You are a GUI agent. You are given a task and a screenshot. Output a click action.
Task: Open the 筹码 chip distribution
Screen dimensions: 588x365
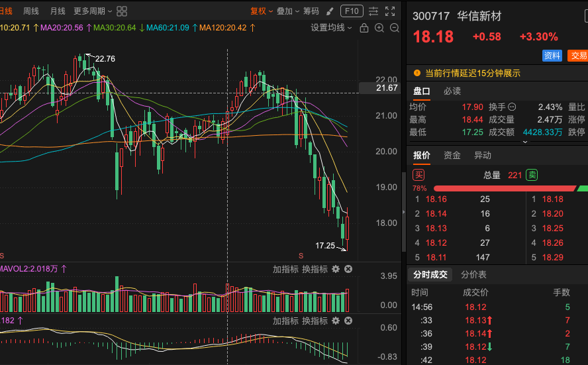311,11
